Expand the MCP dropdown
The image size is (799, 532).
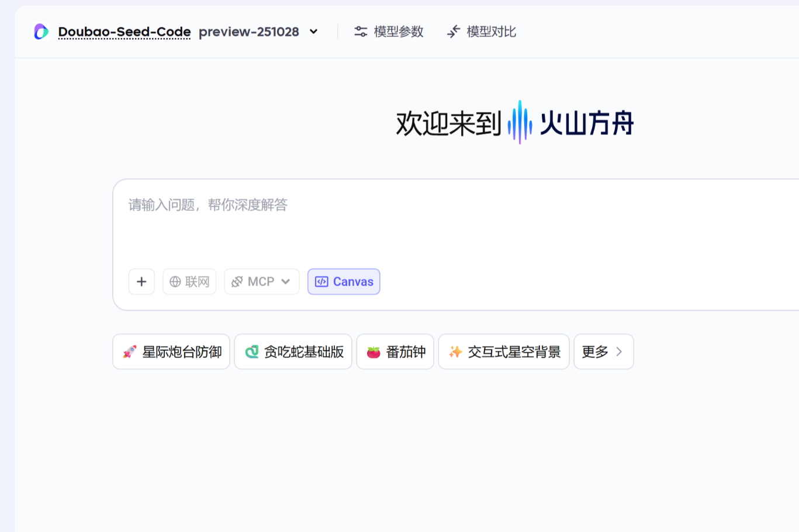pyautogui.click(x=262, y=281)
